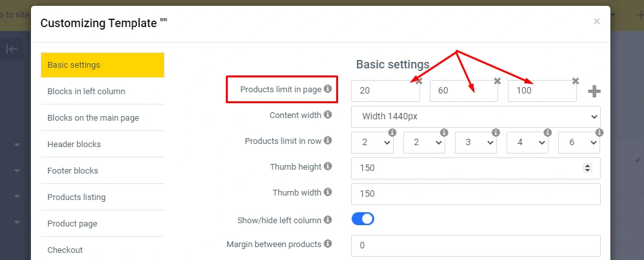Open the Blocks in left column tab
The height and width of the screenshot is (260, 644).
click(x=102, y=91)
